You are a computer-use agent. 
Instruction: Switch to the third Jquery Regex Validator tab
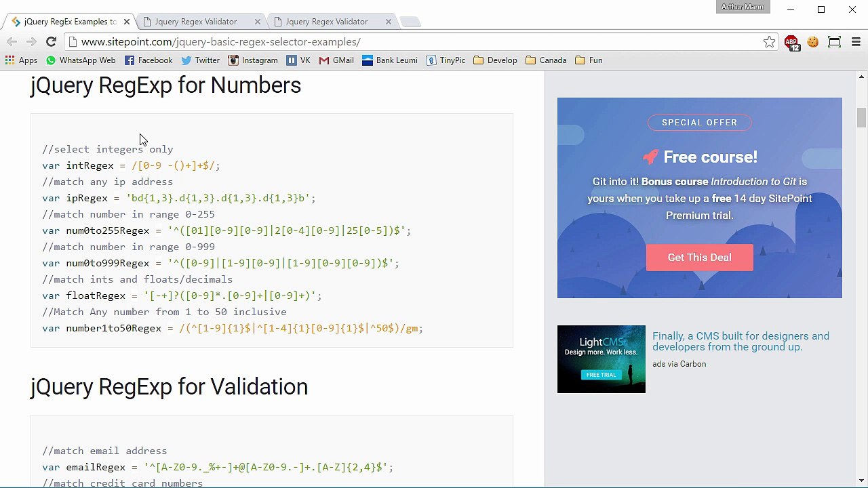[326, 22]
